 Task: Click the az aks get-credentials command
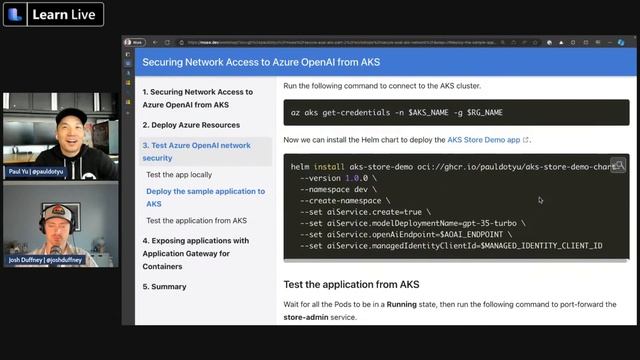pos(396,113)
